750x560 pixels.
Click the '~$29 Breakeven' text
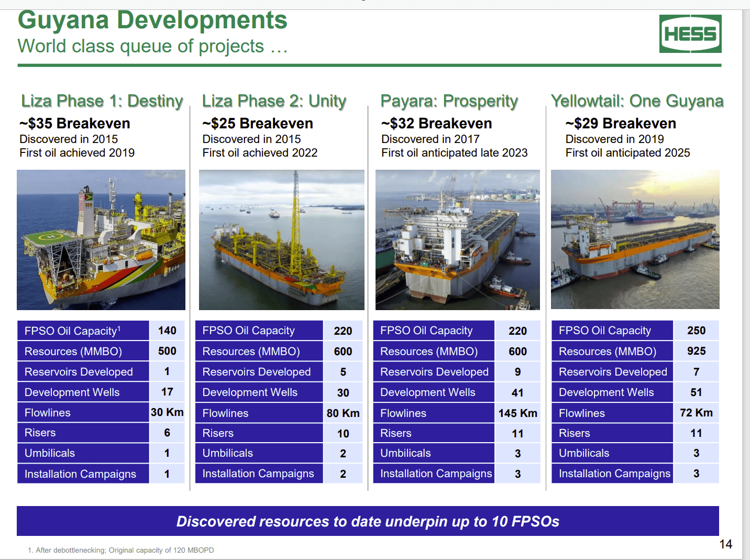621,124
